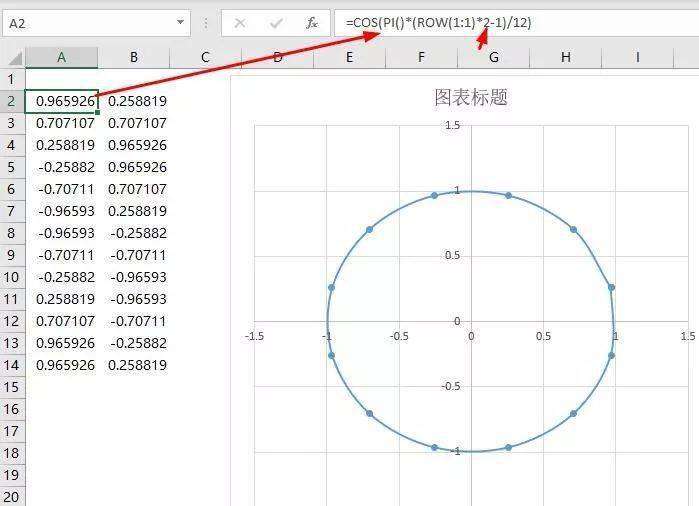The width and height of the screenshot is (699, 506).
Task: Select column E header
Action: point(350,58)
